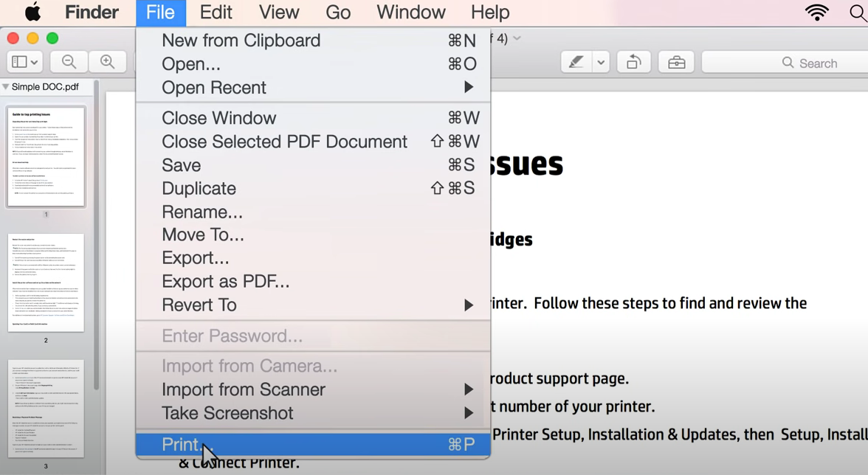Open the Apple menu
This screenshot has height=475, width=868.
pos(32,13)
